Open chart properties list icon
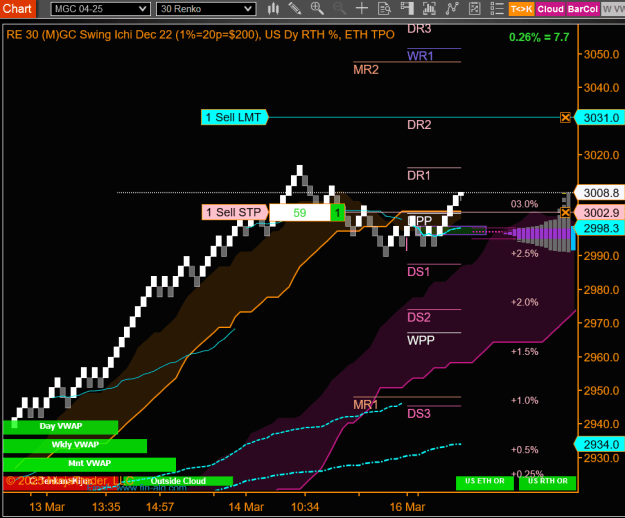The image size is (625, 518). (497, 9)
